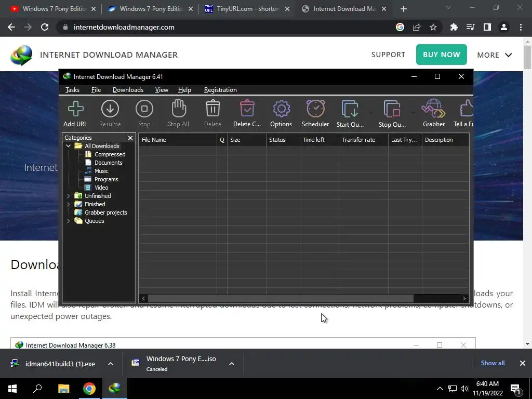This screenshot has height=399, width=532.
Task: Sort by Size column header
Action: click(247, 140)
